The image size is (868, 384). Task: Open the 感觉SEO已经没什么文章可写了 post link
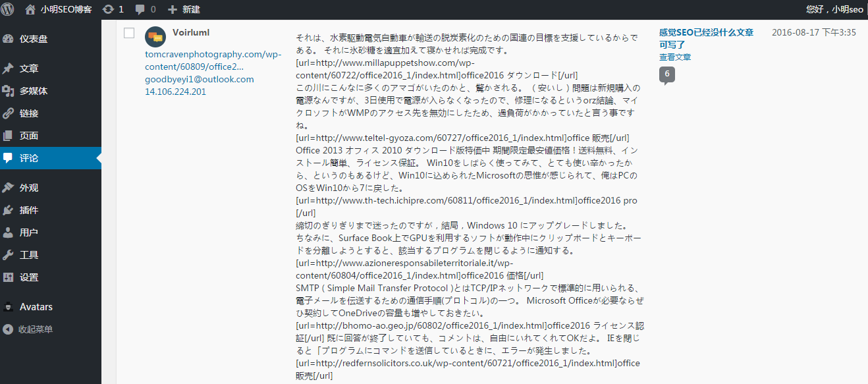[706, 39]
